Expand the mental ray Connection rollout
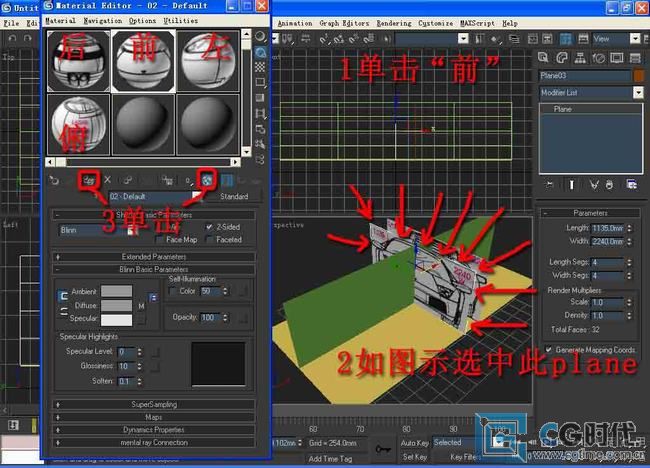The width and height of the screenshot is (650, 468). click(x=154, y=442)
